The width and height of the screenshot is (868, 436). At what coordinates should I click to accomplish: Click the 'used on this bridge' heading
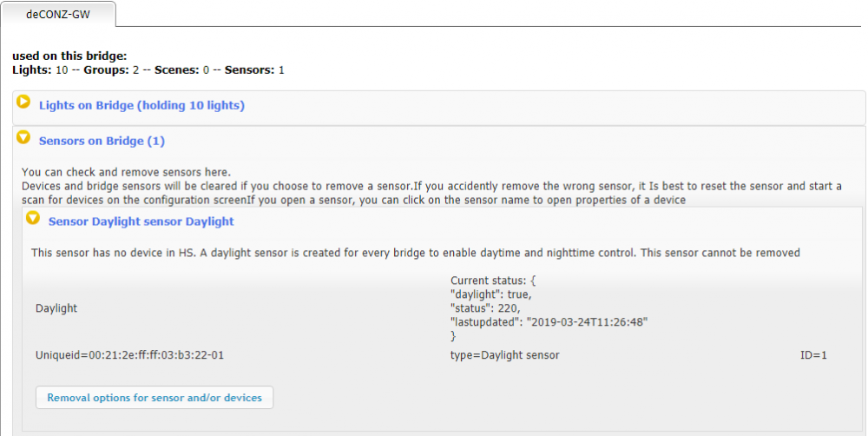tap(69, 56)
